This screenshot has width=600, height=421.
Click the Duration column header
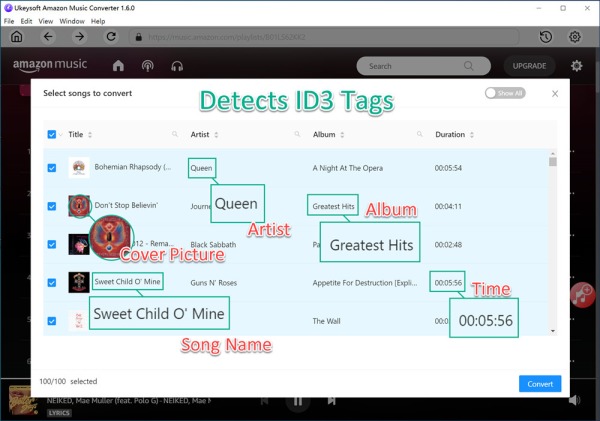pos(450,134)
